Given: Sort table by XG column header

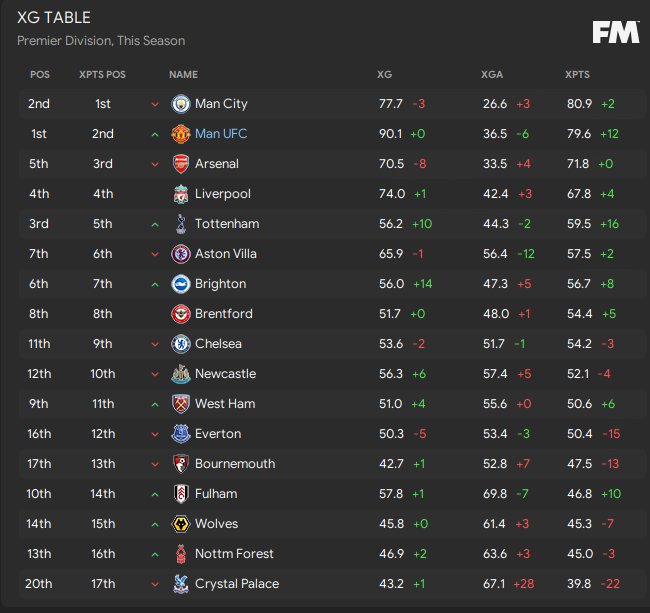Looking at the screenshot, I should (x=384, y=75).
